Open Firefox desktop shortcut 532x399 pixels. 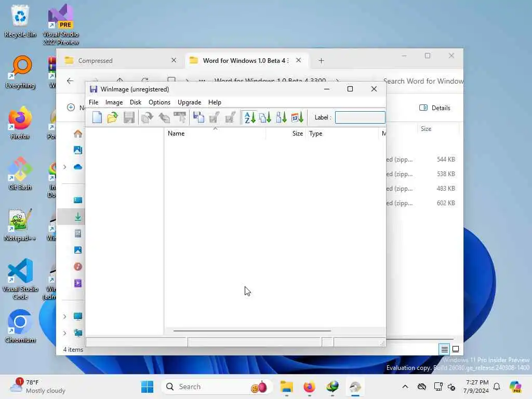(20, 123)
